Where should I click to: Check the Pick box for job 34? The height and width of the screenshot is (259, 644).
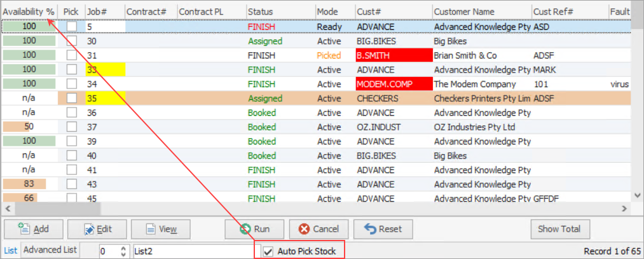[x=72, y=84]
